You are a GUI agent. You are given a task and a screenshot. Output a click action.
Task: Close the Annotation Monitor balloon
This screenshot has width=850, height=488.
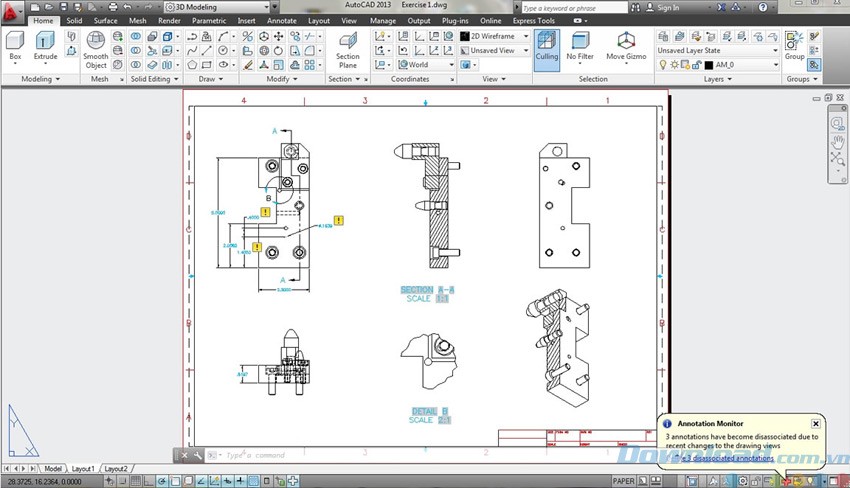point(815,423)
